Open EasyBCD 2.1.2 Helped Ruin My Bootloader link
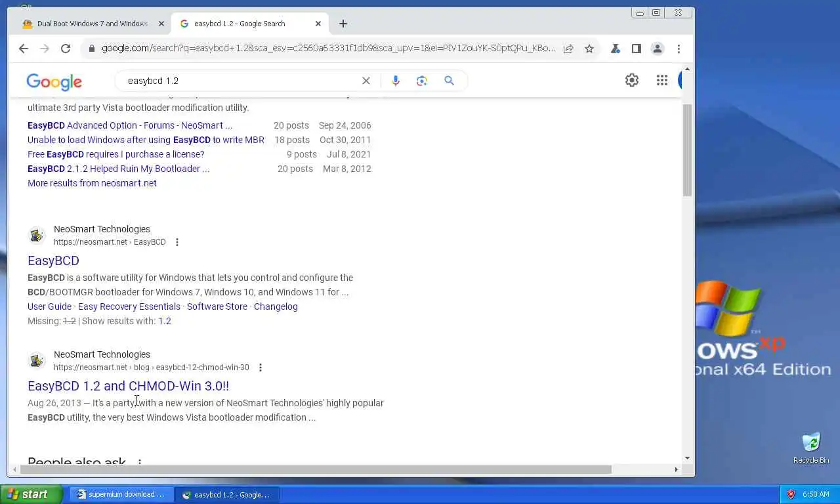The image size is (840, 504). [119, 169]
